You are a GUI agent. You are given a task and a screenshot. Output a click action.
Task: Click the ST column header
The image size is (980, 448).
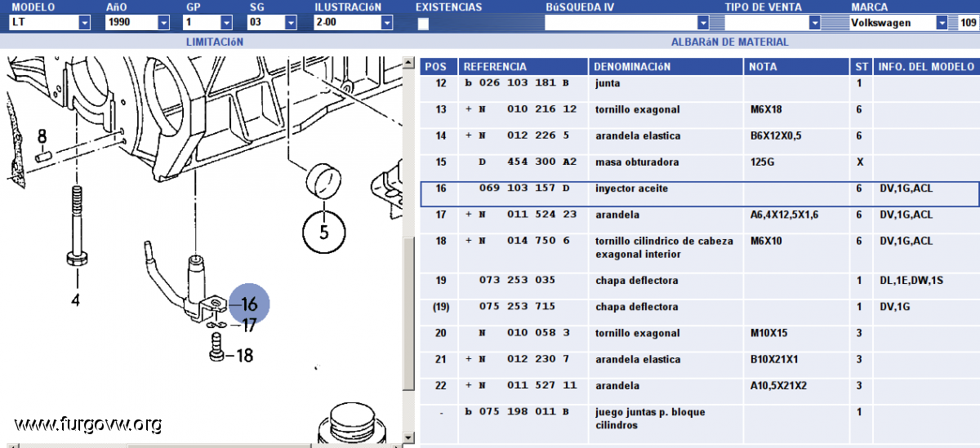(861, 67)
